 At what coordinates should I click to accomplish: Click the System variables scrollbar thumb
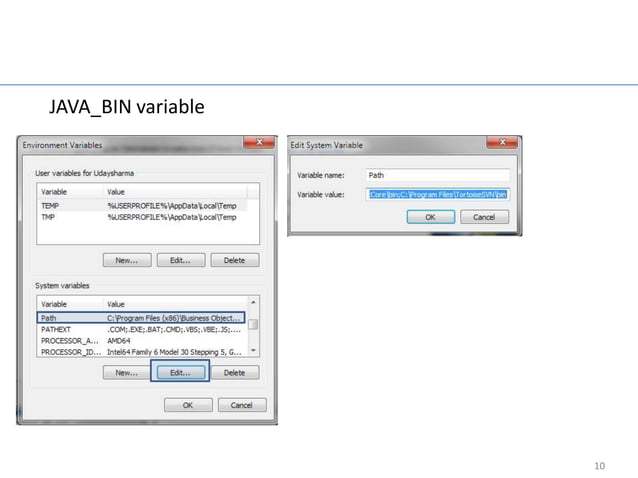pyautogui.click(x=253, y=324)
